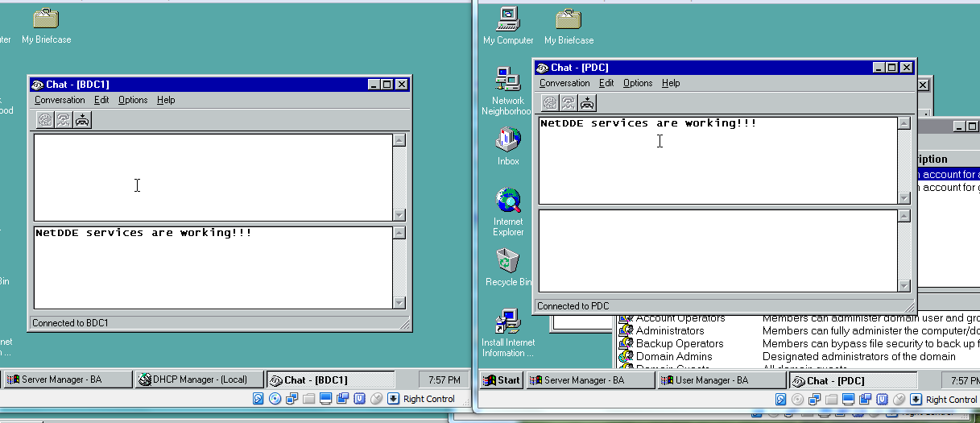Click the Dial icon in Chat [PDC] toolbar
Image resolution: width=980 pixels, height=423 pixels.
tap(550, 102)
